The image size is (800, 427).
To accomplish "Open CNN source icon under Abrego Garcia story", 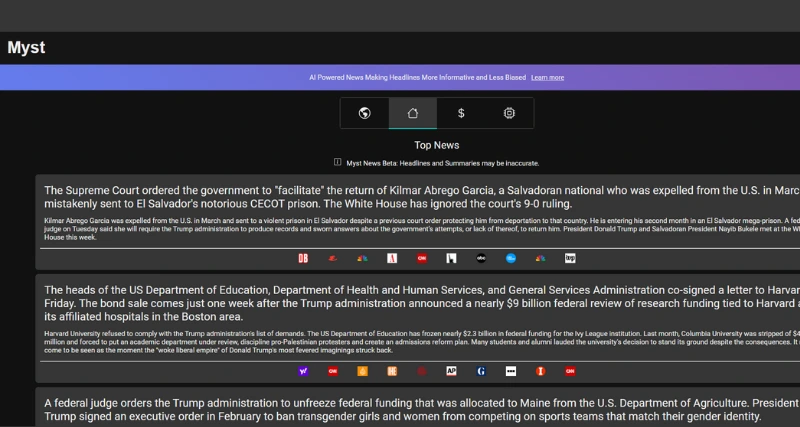I will coord(421,259).
